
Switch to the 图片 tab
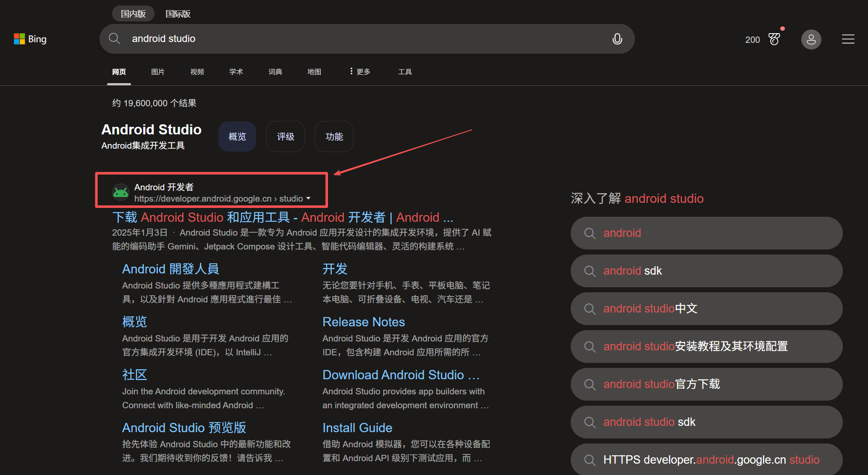pos(158,72)
